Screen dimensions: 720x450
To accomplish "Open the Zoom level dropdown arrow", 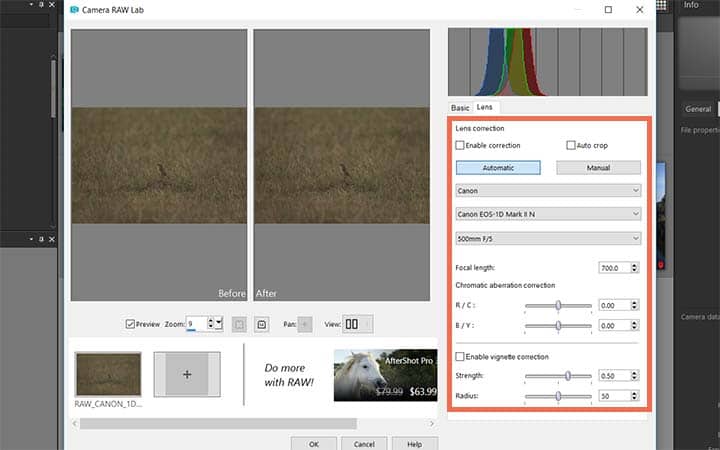I will pos(219,323).
